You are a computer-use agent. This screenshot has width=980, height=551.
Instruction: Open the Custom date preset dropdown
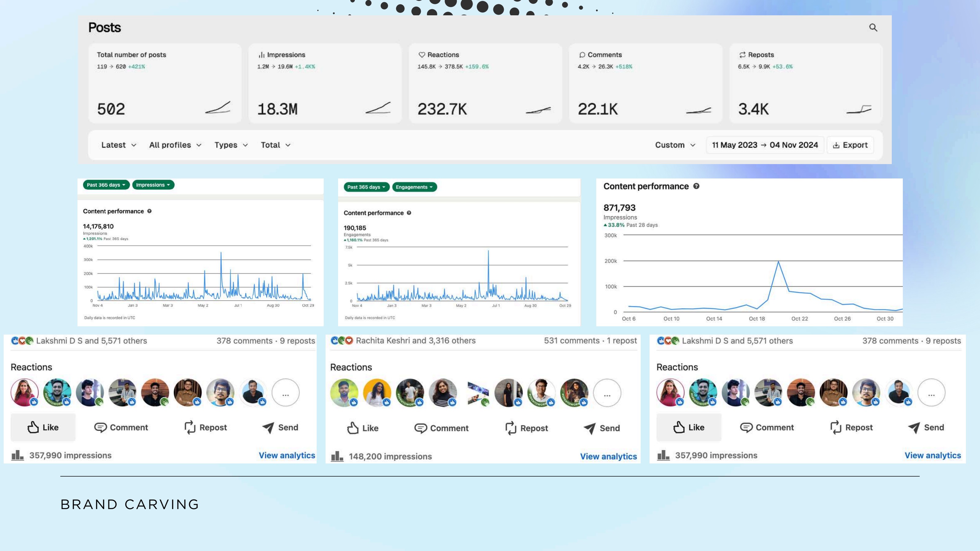coord(675,145)
